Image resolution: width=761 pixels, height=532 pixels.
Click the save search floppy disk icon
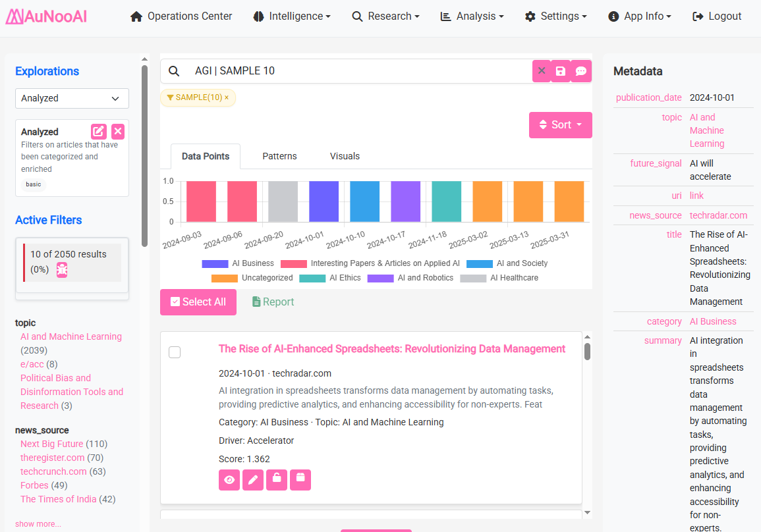(x=561, y=71)
